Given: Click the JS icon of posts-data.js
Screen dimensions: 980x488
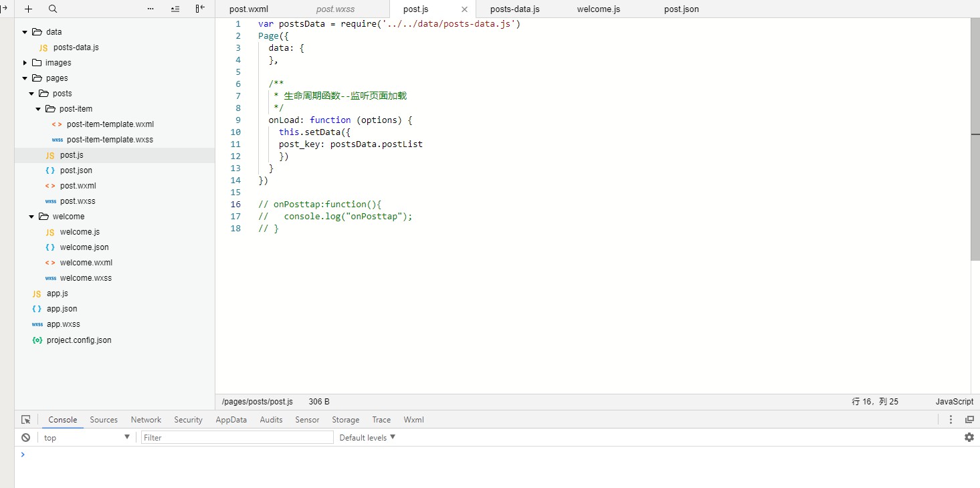Looking at the screenshot, I should tap(43, 47).
